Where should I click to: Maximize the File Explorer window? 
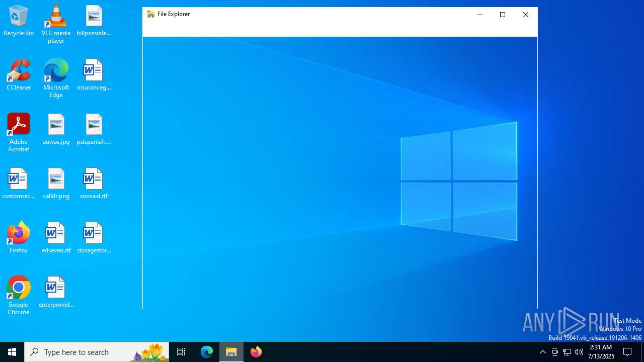(503, 15)
